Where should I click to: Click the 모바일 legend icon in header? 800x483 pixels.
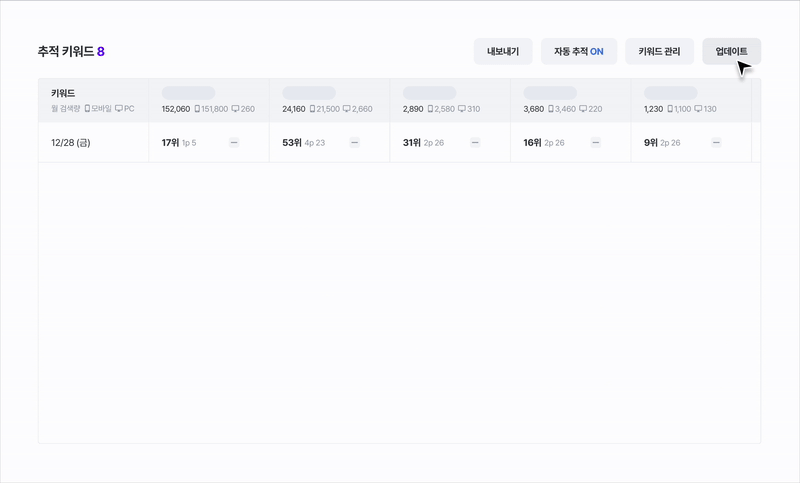[x=87, y=109]
